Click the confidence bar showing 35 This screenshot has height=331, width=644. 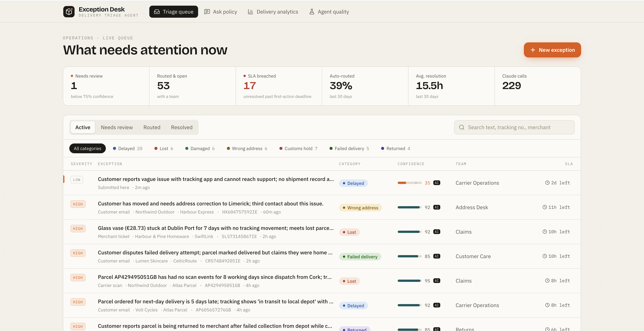410,183
